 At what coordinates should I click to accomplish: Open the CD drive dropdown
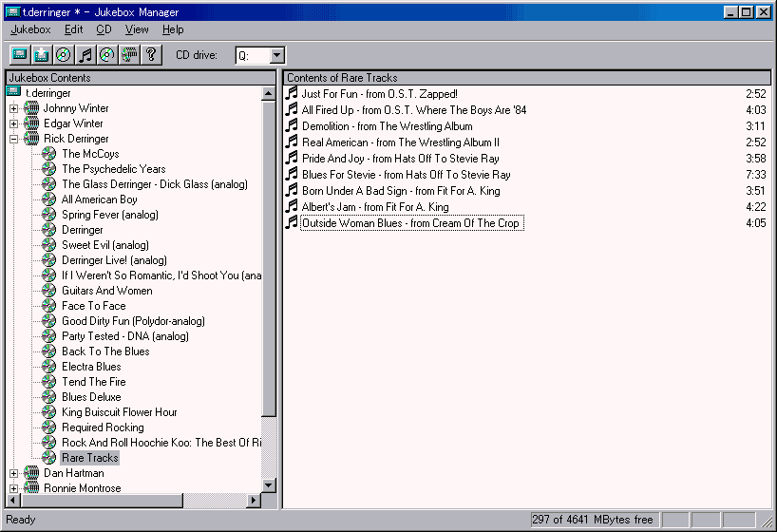pyautogui.click(x=276, y=56)
